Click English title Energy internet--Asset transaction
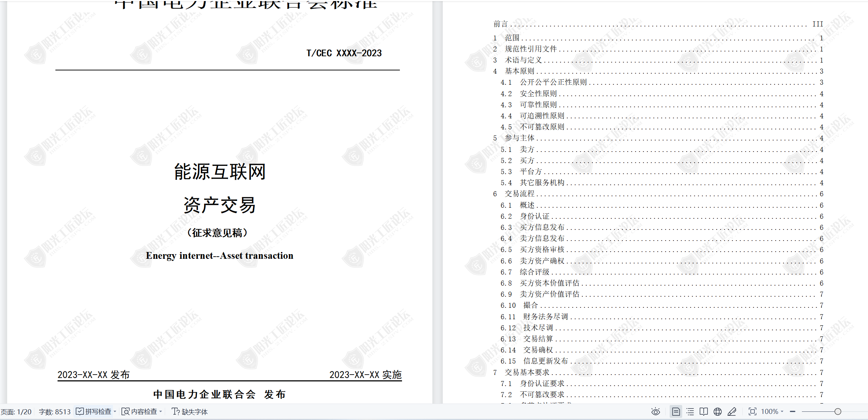Screen dimensions: 868x420 click(219, 256)
